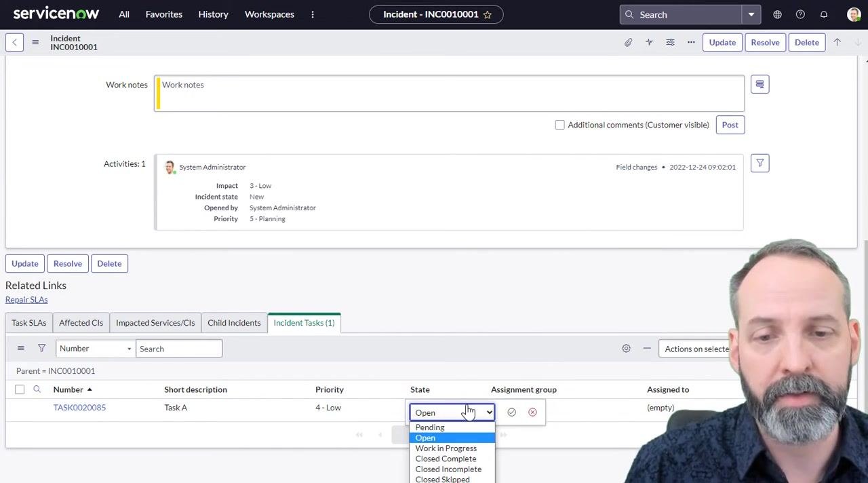868x483 pixels.
Task: Open the form context menu (hamburger icon)
Action: [35, 43]
